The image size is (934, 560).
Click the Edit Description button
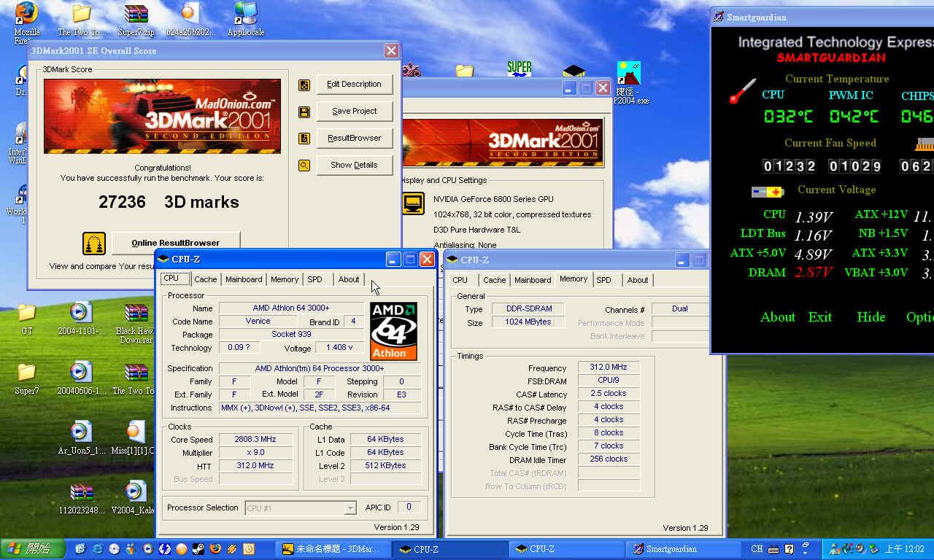point(354,85)
